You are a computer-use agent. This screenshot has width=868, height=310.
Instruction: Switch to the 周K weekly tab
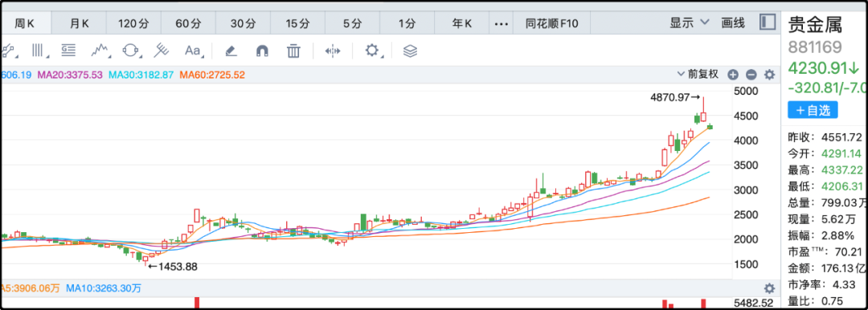pos(25,23)
